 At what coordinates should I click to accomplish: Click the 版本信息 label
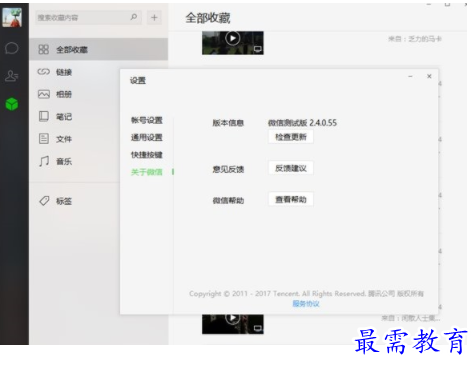228,123
